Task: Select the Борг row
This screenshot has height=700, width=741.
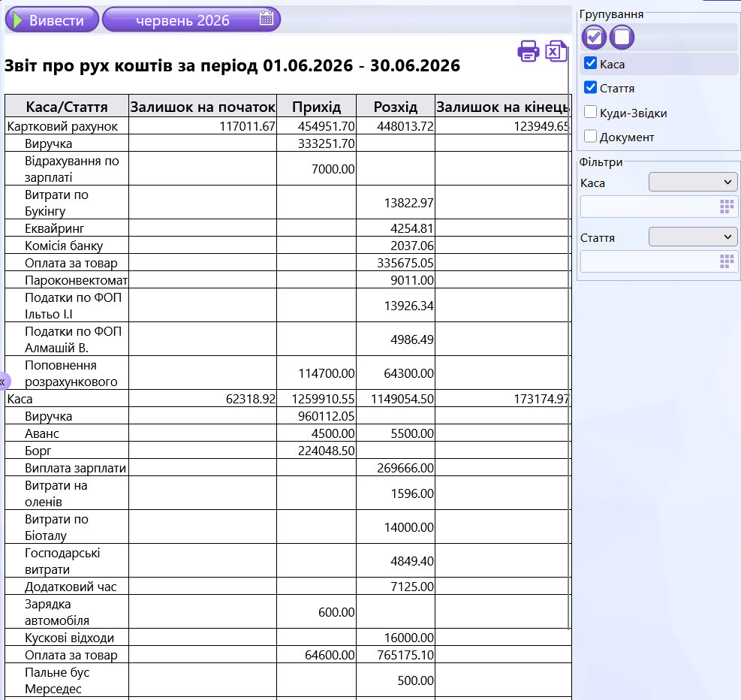Action: [288, 451]
